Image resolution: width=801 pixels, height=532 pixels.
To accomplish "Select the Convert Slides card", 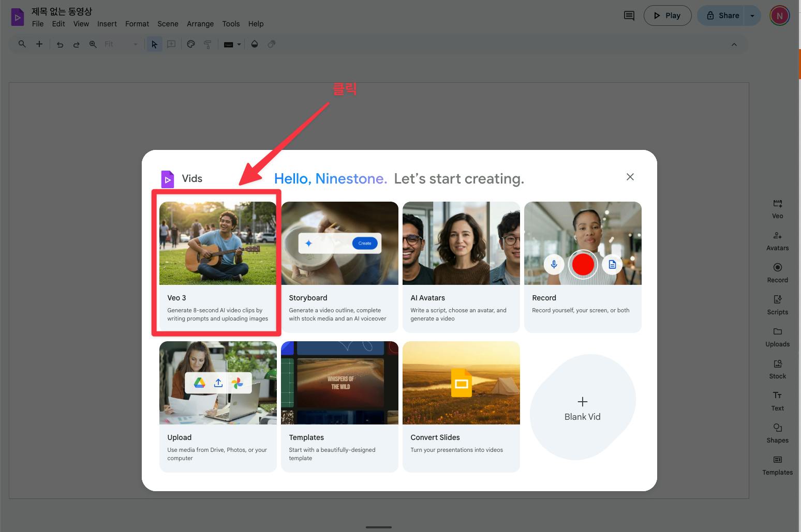I will (461, 406).
